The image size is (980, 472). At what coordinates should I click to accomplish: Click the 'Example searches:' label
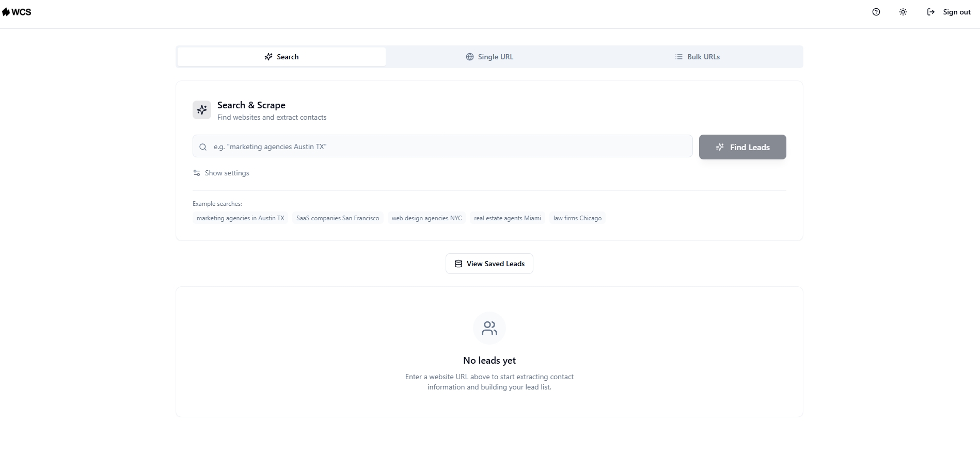[x=217, y=204]
